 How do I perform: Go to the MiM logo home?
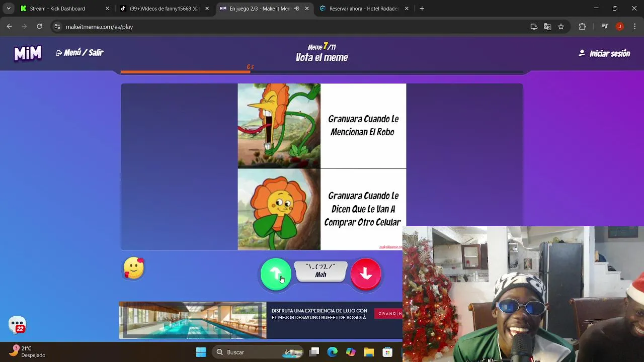28,53
